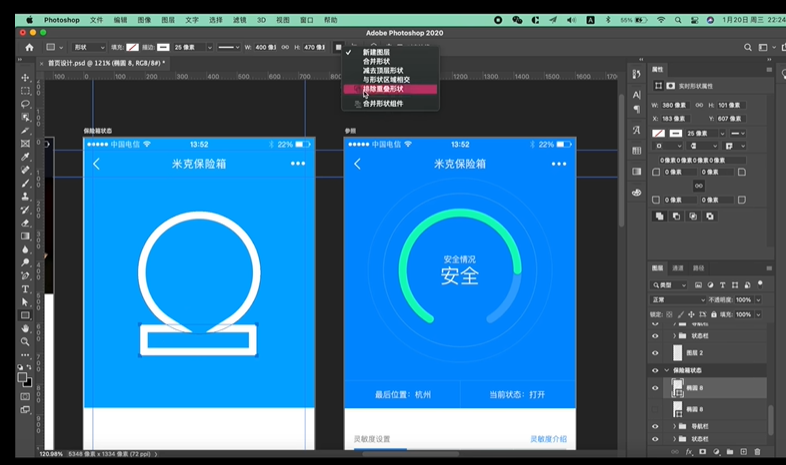
Task: Open the 形状 tool mode dropdown
Action: click(88, 47)
